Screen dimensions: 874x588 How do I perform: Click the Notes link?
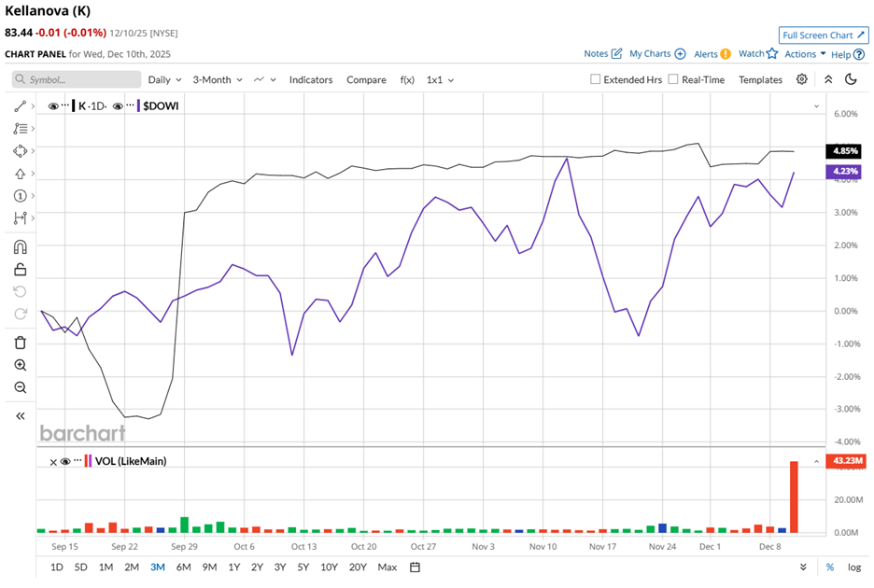tap(596, 53)
